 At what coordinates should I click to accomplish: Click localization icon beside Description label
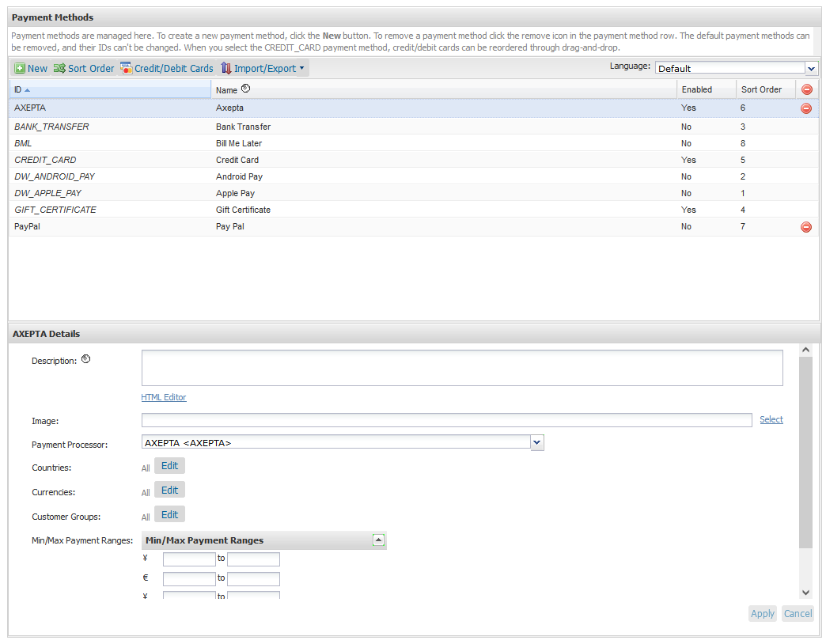tap(86, 360)
